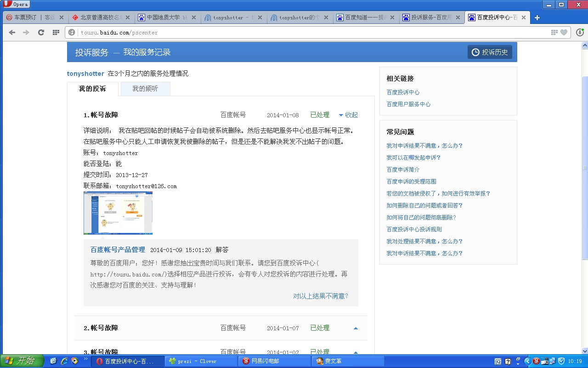The width and height of the screenshot is (588, 368).
Task: Click the forward navigation arrow
Action: (27, 32)
